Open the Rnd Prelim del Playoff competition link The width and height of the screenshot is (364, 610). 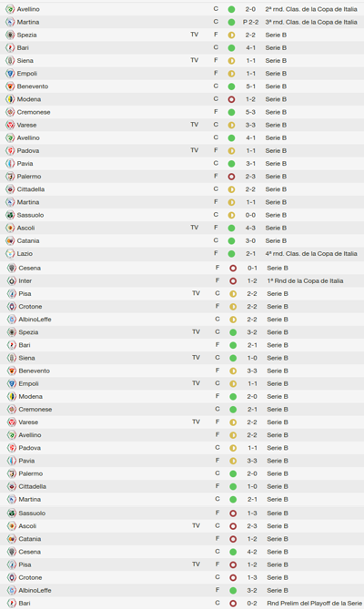point(314,604)
